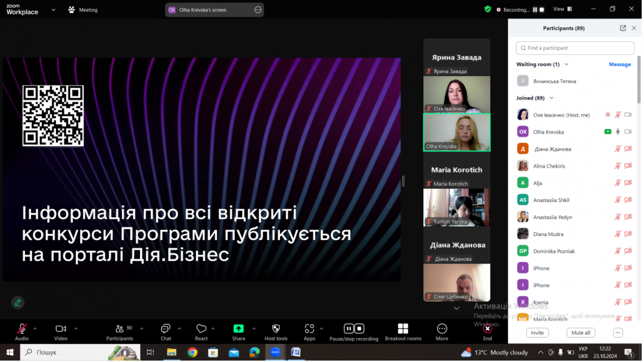Viewport: 644px width, 362px height.
Task: Click Оля Івасечко's recording indicator icon
Action: pos(608,114)
